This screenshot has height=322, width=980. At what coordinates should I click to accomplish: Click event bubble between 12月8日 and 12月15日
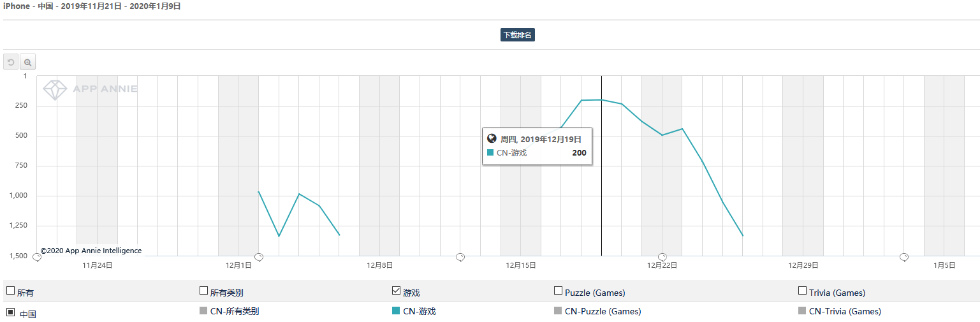point(460,257)
